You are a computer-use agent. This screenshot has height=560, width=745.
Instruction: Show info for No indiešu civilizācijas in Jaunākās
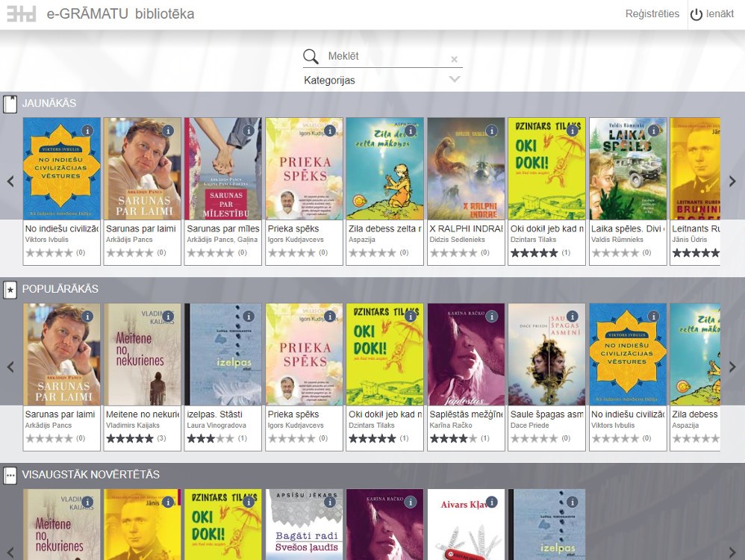pos(87,130)
